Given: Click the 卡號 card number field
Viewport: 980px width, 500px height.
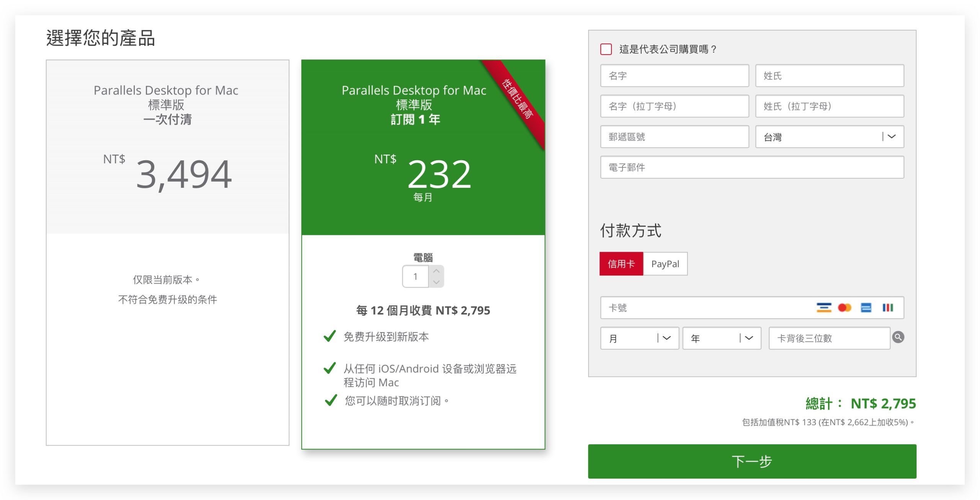Looking at the screenshot, I should pos(704,308).
